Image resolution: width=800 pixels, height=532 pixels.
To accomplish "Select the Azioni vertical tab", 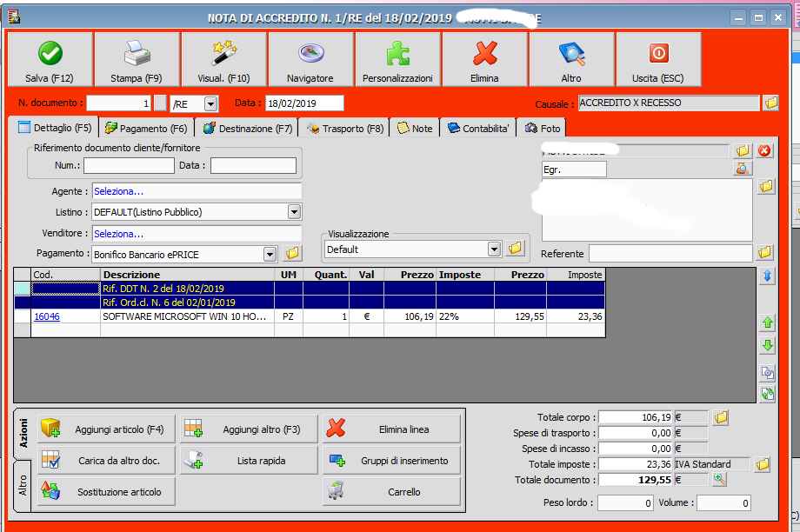I will pyautogui.click(x=23, y=433).
